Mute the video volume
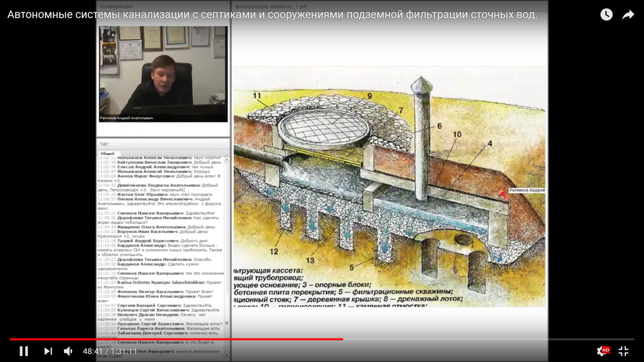Viewport: 644px width, 362px height. [x=69, y=351]
